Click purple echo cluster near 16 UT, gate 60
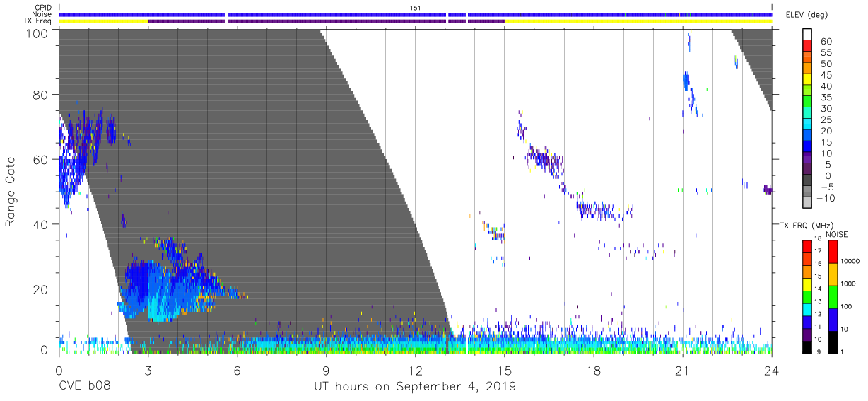Screen dimensions: 868x401 (546, 161)
